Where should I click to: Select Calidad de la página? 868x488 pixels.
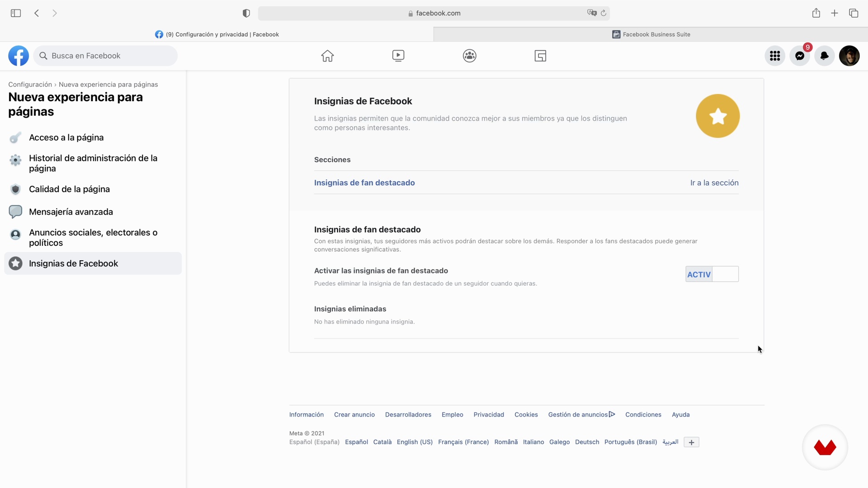[93, 189]
